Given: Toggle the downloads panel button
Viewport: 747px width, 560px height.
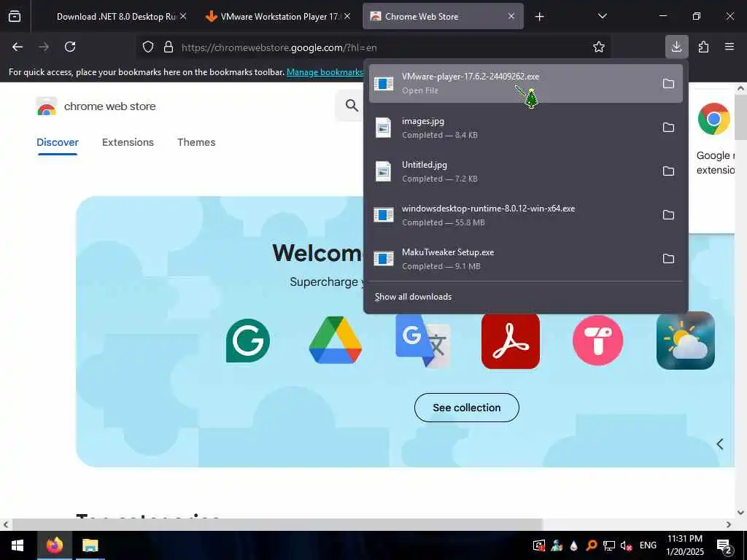Looking at the screenshot, I should point(676,47).
